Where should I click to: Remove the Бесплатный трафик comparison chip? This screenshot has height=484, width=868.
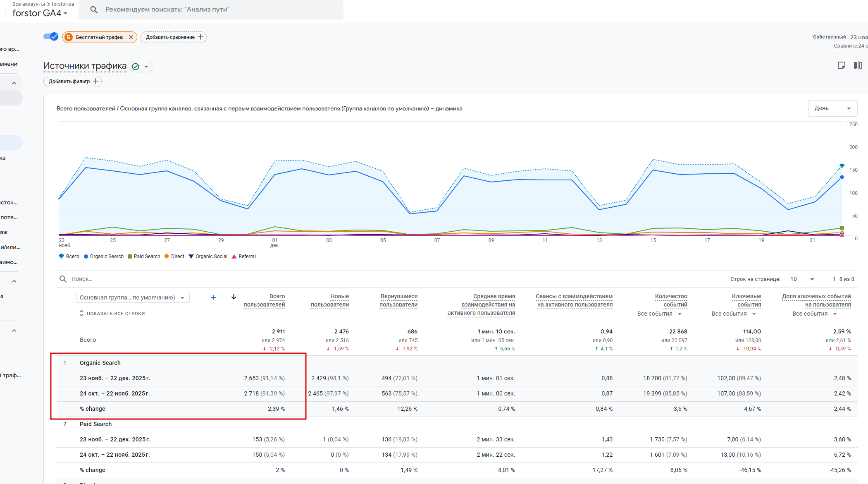click(x=131, y=37)
